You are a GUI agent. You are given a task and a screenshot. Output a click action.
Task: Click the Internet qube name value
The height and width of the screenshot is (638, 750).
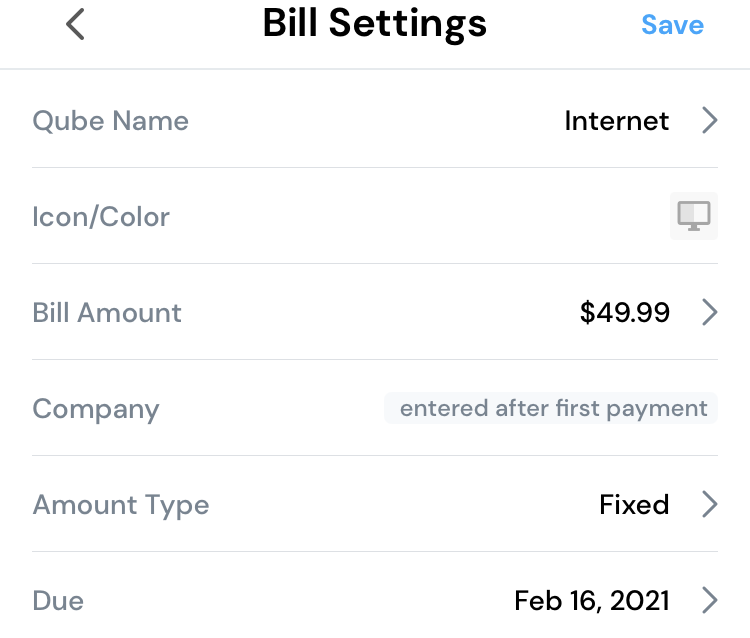coord(616,121)
